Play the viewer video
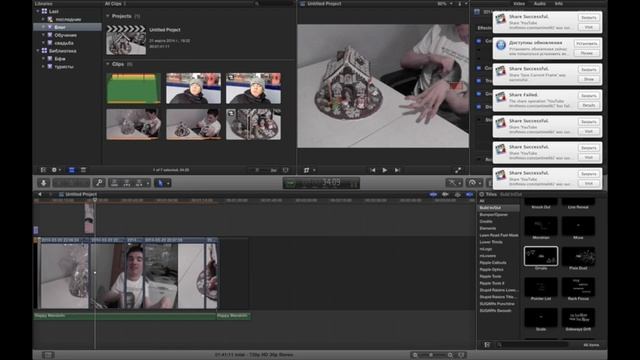 (x=384, y=170)
